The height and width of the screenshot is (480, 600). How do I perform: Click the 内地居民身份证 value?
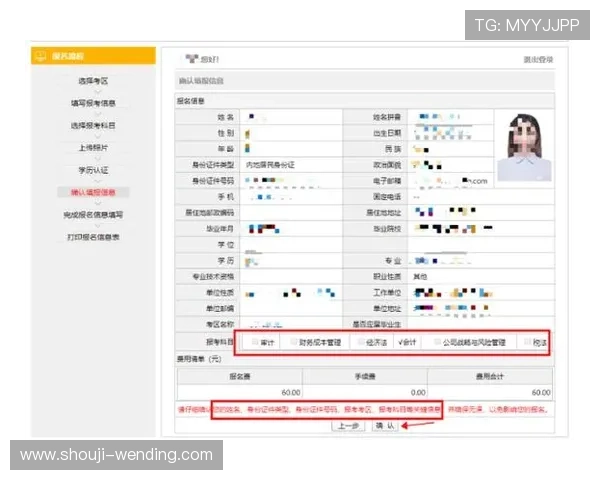pyautogui.click(x=270, y=165)
